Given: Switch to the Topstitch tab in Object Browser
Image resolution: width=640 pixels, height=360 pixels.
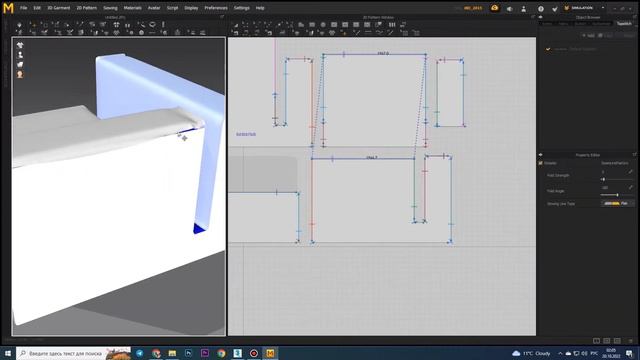Looking at the screenshot, I should (x=624, y=24).
